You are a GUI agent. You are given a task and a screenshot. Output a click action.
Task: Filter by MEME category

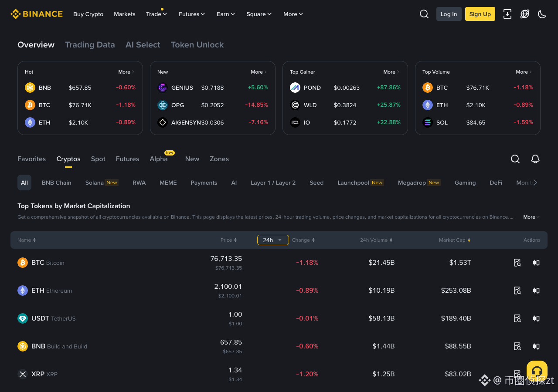coord(168,182)
